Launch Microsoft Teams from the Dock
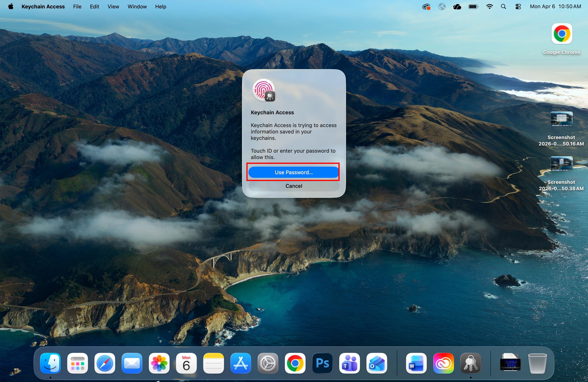Viewport: 588px width, 382px height. click(x=349, y=363)
